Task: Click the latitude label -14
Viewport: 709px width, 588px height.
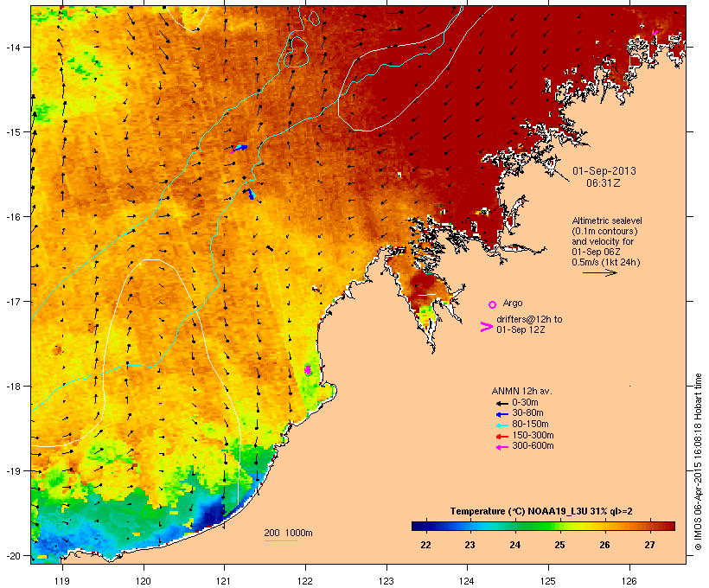Action: tap(12, 48)
